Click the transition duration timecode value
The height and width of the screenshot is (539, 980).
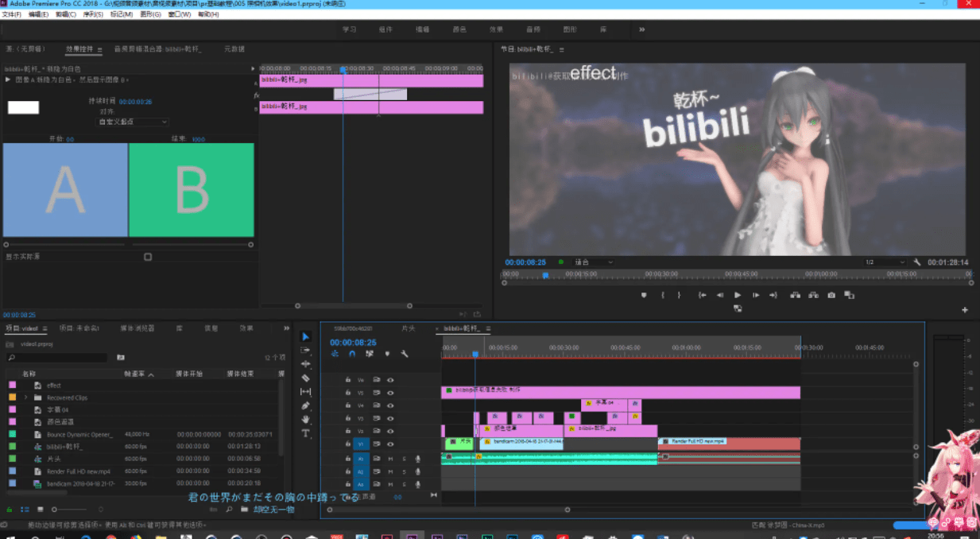pyautogui.click(x=137, y=102)
